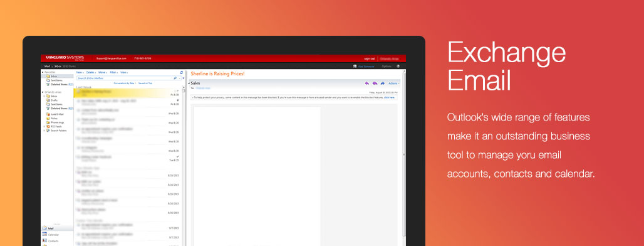Open Contacts from the navigation pane
Screen dimensions: 644x246
click(53, 241)
